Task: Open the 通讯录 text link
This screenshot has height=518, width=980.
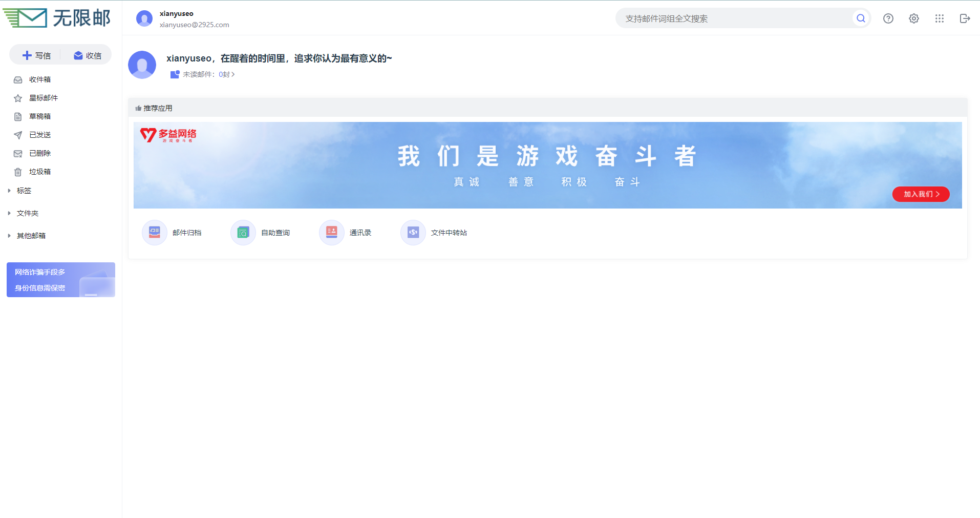Action: 360,233
